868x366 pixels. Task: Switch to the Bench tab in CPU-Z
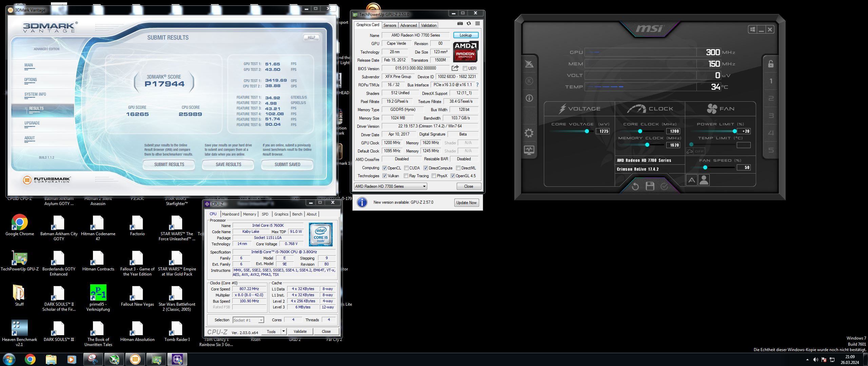tap(297, 214)
